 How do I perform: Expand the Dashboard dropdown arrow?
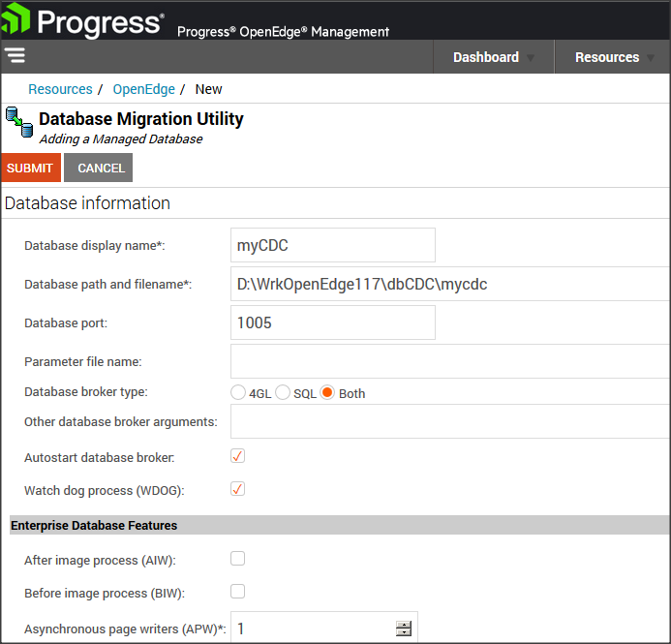pyautogui.click(x=531, y=58)
